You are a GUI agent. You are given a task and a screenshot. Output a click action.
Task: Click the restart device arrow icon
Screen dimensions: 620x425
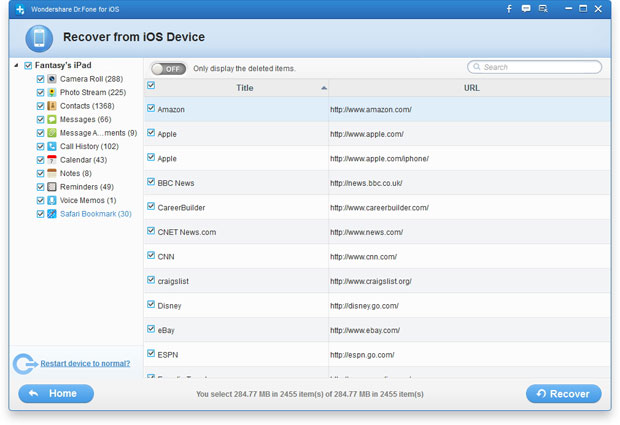point(25,363)
